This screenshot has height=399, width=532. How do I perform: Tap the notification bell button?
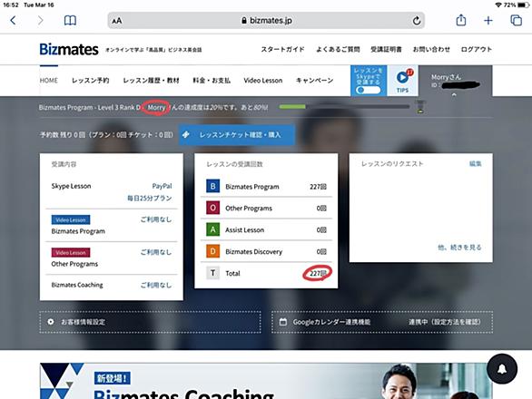click(502, 369)
